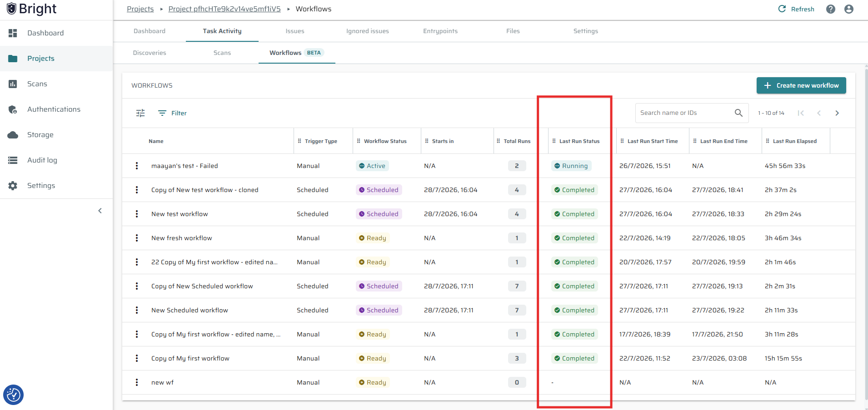Viewport: 868px width, 410px height.
Task: Click the Search name or IDs field
Action: (685, 113)
